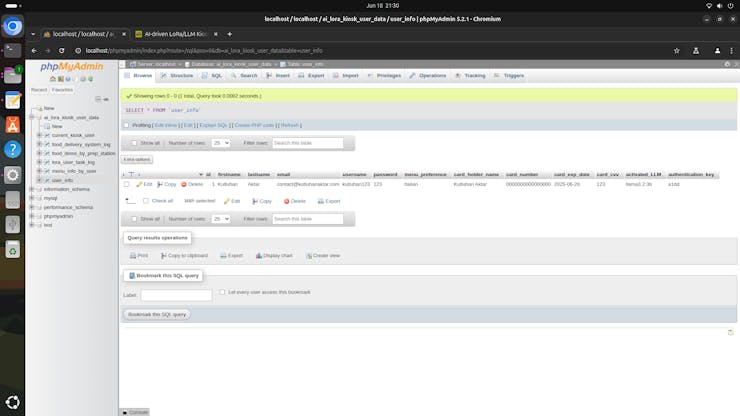Expand the mysql database node
This screenshot has width=740, height=416.
pos(32,198)
